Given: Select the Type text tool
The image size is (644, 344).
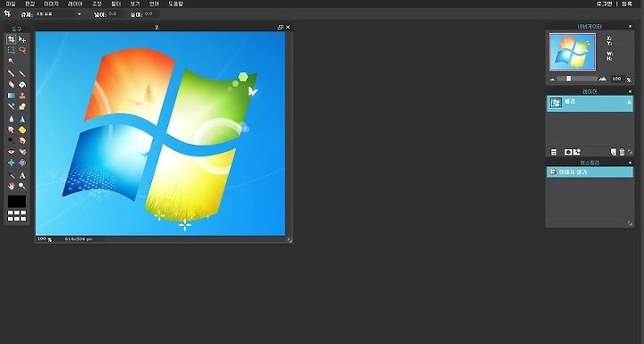Looking at the screenshot, I should point(22,176).
